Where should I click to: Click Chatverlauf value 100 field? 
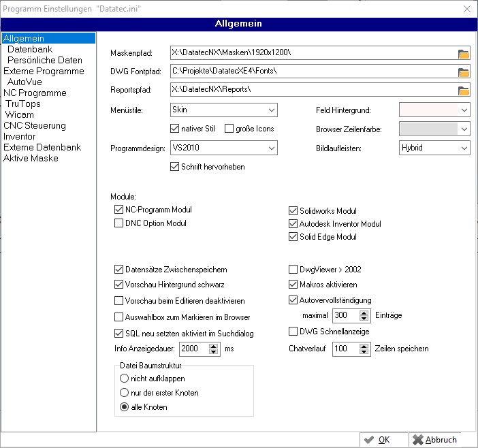(346, 349)
